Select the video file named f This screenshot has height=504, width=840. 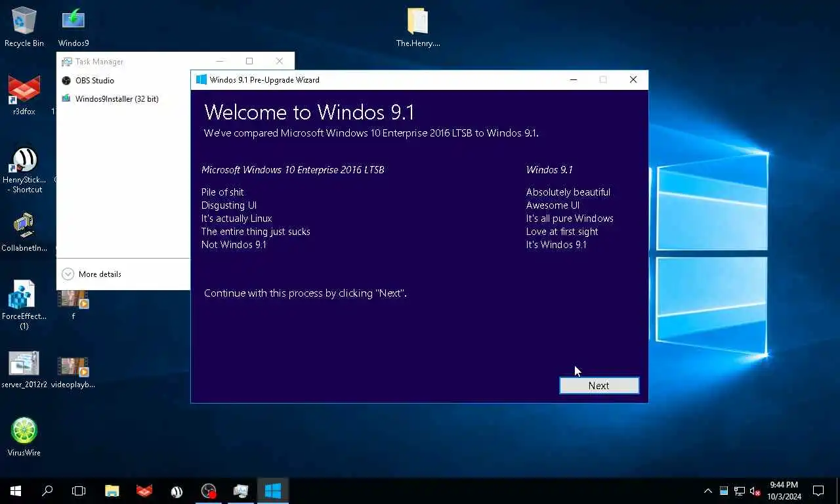click(x=73, y=304)
